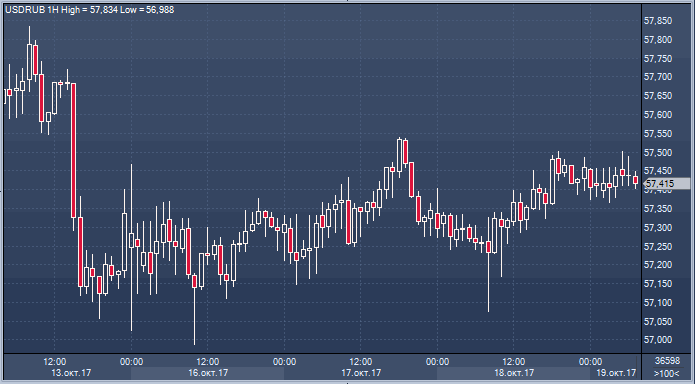Select the 57,415 current price marker
Image resolution: width=695 pixels, height=384 pixels.
coord(667,184)
